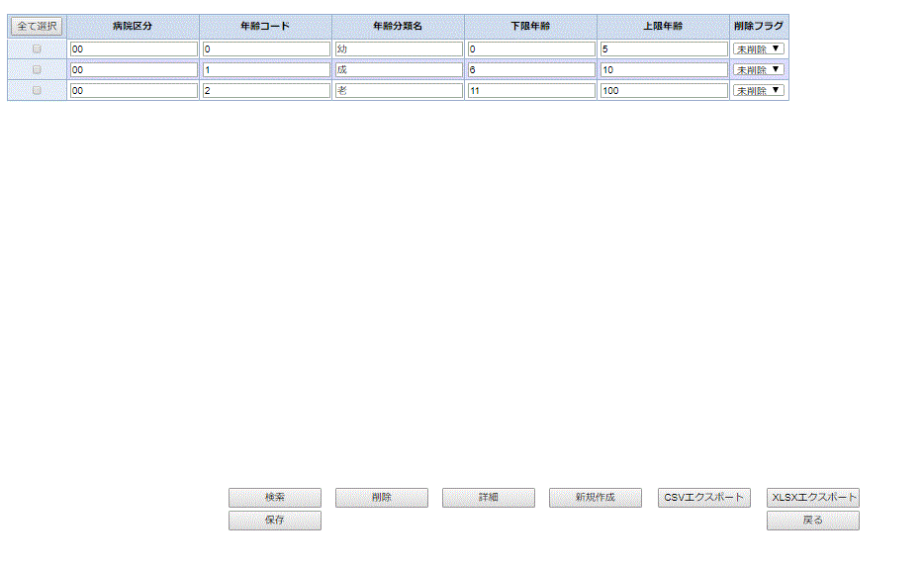Screen dimensions: 924x572
Task: Tick the checkbox for age code 1 row
Action: pyautogui.click(x=37, y=69)
